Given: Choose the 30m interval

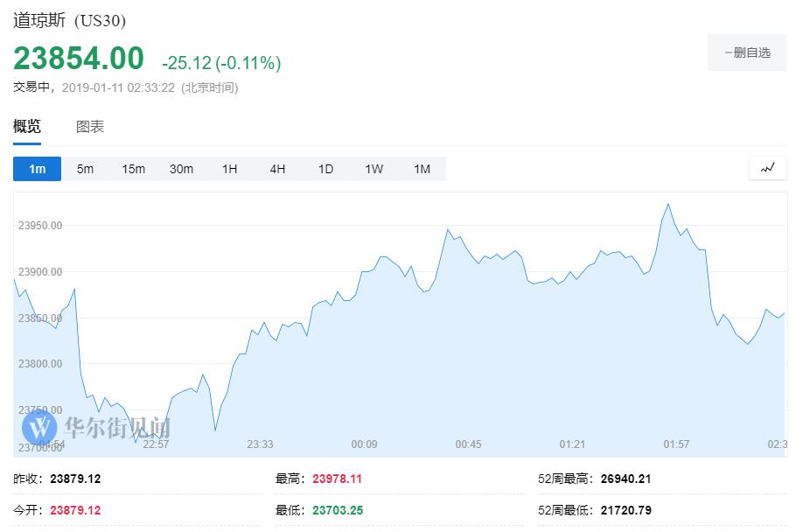Looking at the screenshot, I should coord(181,169).
